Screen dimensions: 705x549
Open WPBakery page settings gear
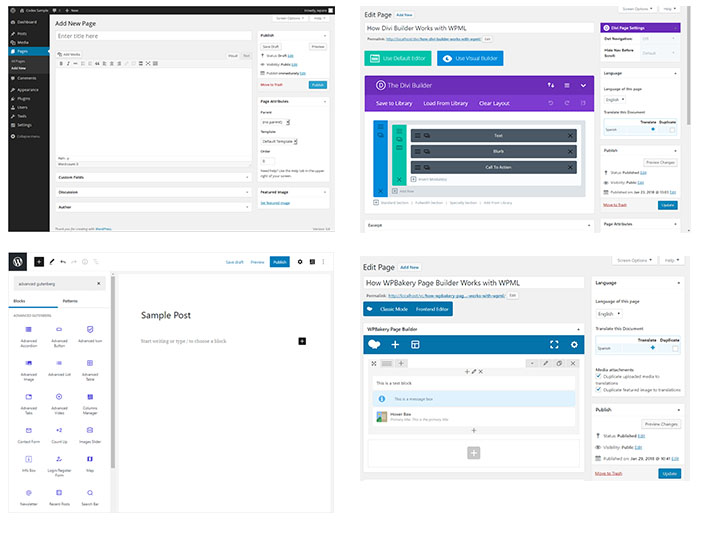click(574, 344)
